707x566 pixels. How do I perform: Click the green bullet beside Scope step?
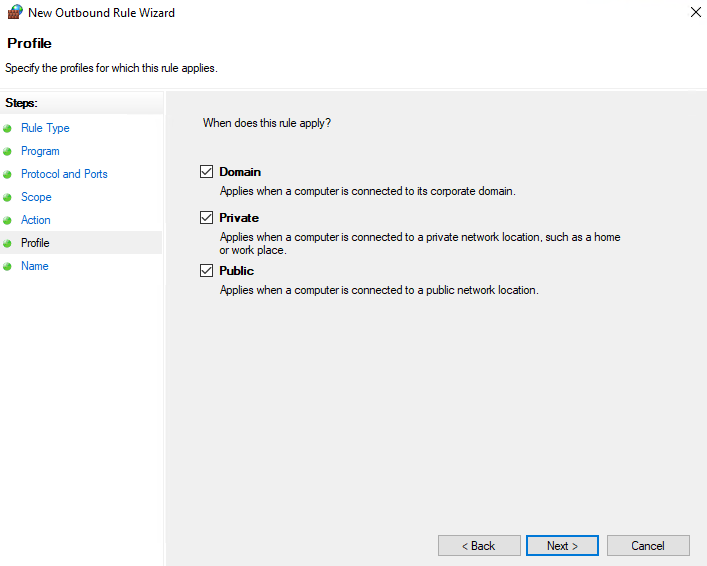[8, 198]
